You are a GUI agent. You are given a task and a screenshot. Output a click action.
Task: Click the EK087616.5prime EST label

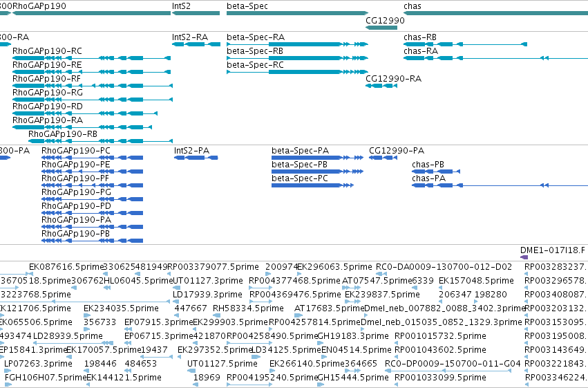click(66, 267)
